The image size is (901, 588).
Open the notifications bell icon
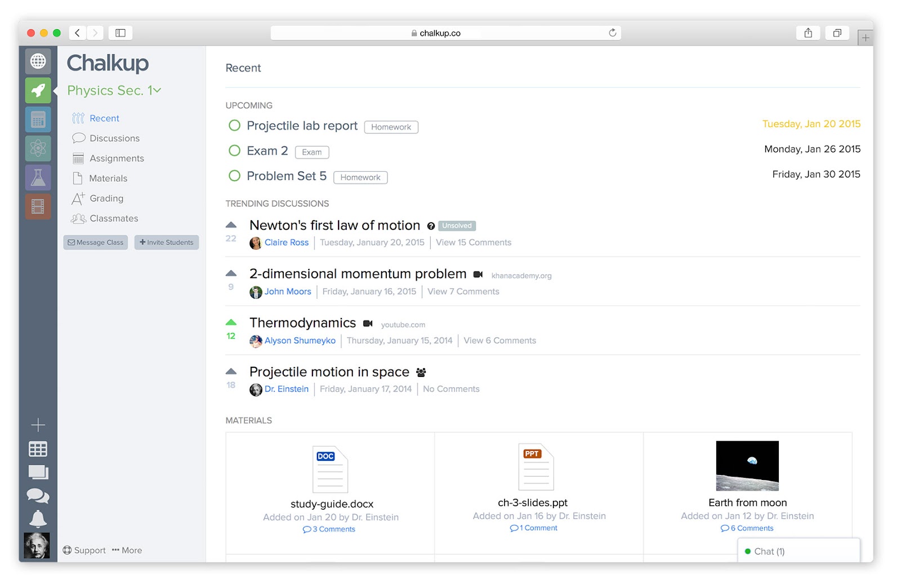point(38,518)
